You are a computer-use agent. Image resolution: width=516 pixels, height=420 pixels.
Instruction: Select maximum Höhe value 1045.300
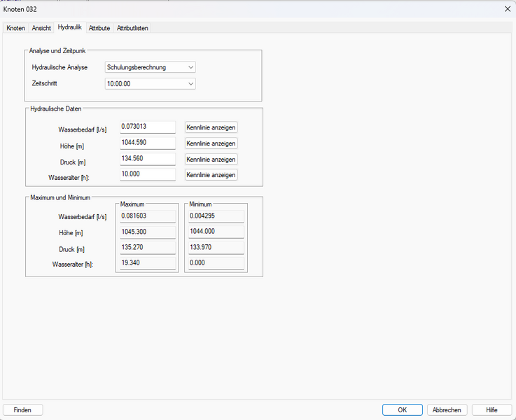tap(148, 232)
